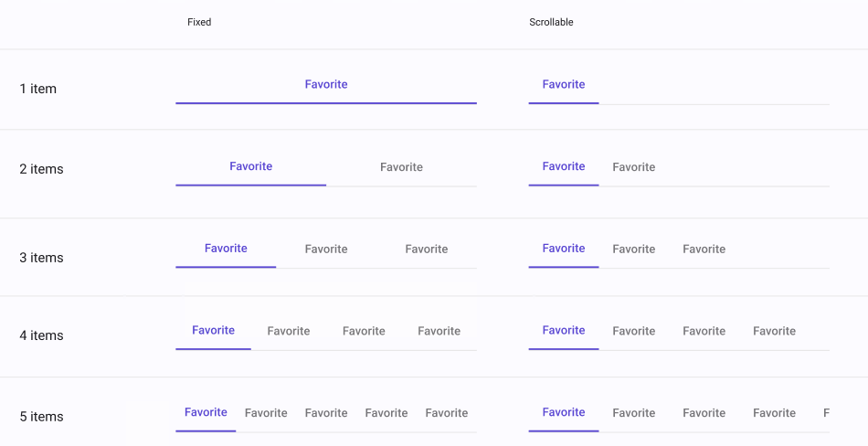Select the middle Fixed tab in the 3 items row

(326, 250)
